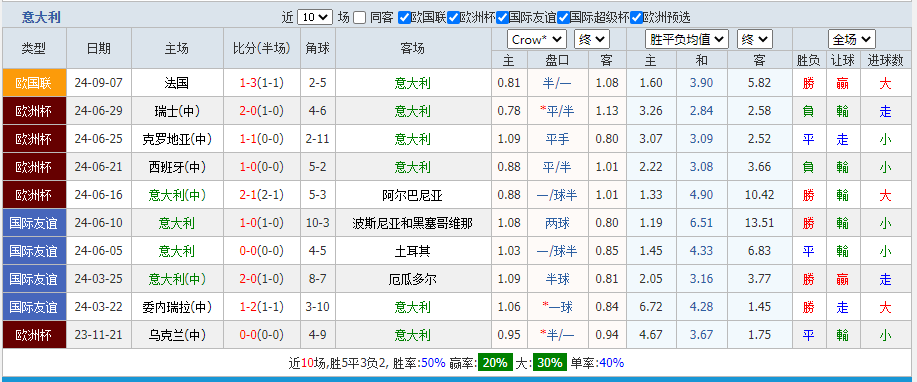Click the 比分(半场) column header
The width and height of the screenshot is (917, 382).
261,49
